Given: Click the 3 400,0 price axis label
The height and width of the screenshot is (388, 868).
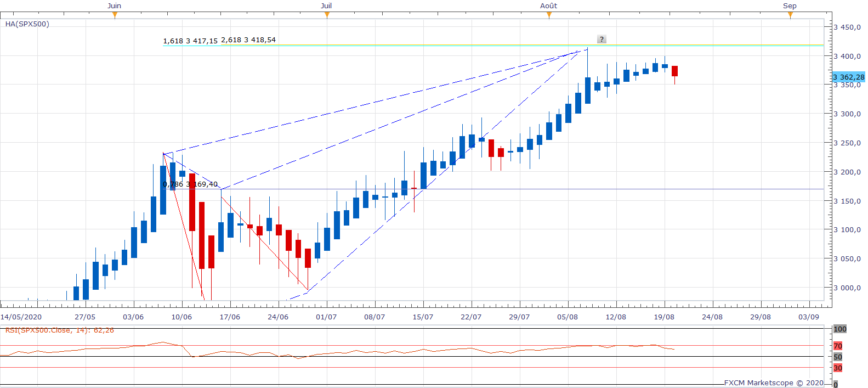Looking at the screenshot, I should point(847,56).
